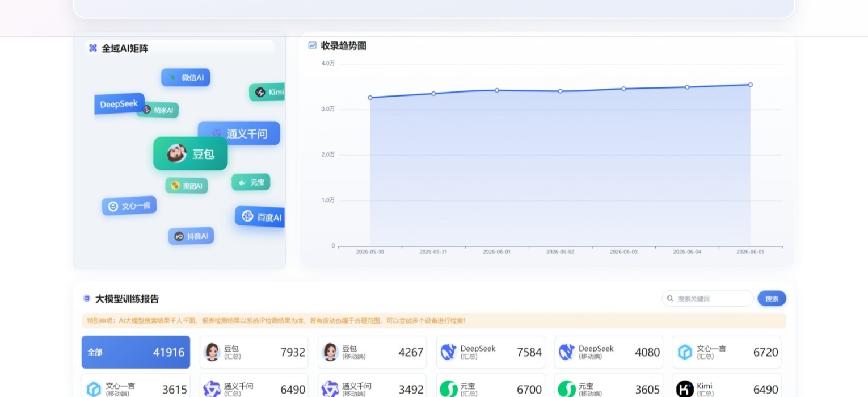Screen dimensions: 868x397
Task: Select the 美团AI tag
Action: (187, 186)
